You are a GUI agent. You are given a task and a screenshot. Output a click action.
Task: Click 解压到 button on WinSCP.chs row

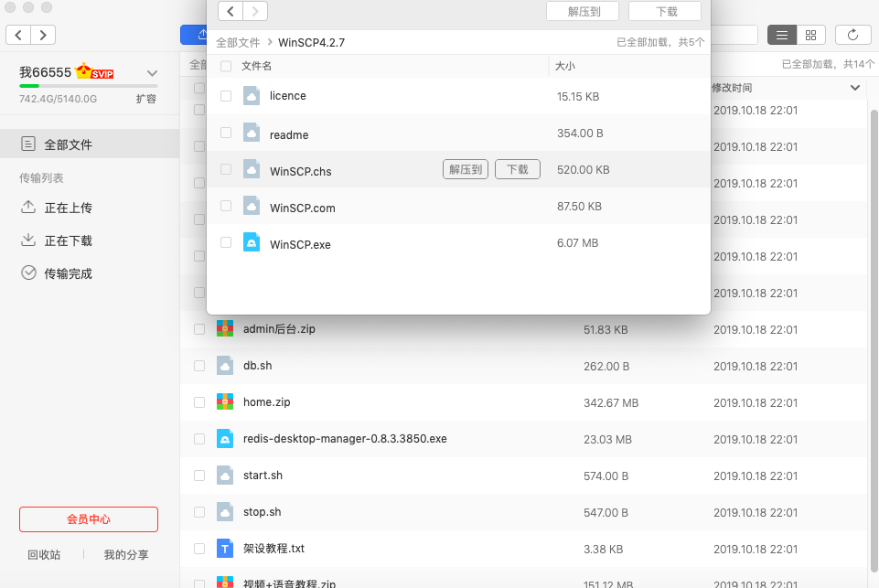[465, 169]
